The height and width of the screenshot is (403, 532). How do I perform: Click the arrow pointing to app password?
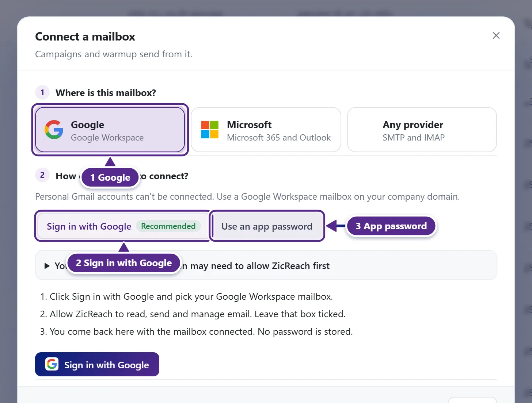(336, 226)
